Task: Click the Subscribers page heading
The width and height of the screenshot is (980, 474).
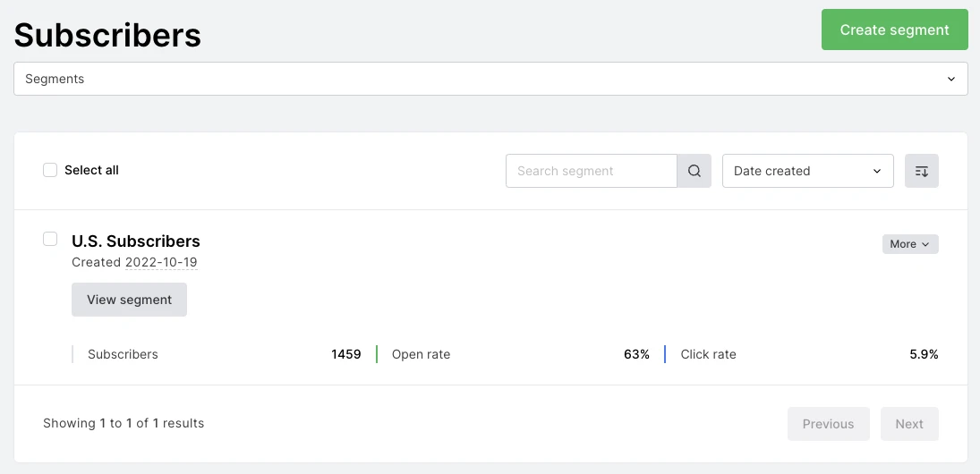Action: pyautogui.click(x=107, y=35)
